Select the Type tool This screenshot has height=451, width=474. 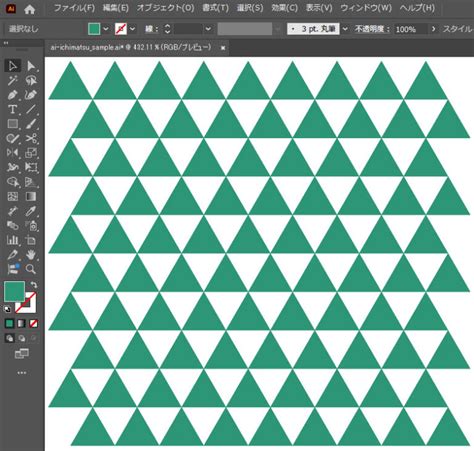click(x=13, y=109)
